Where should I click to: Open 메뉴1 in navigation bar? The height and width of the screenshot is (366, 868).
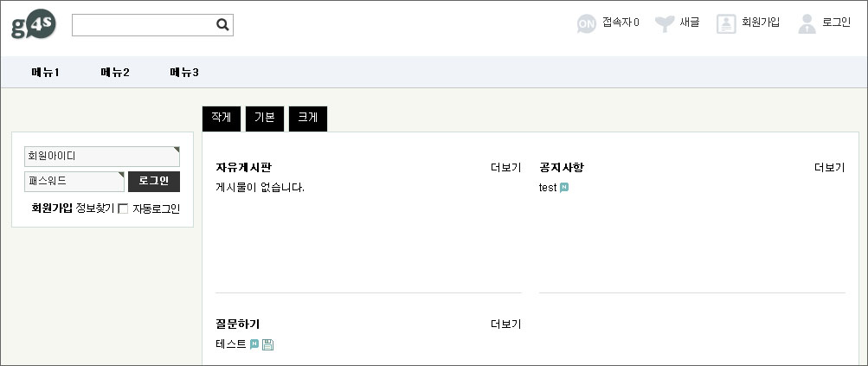point(45,72)
